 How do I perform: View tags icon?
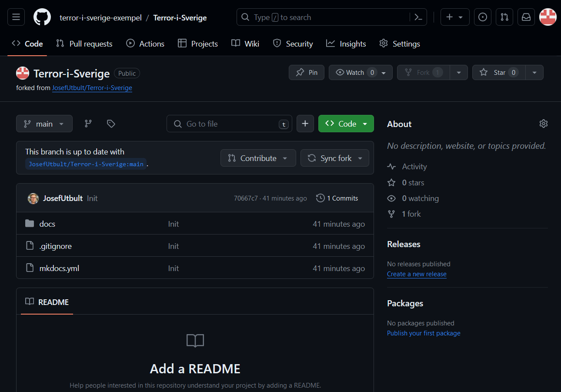pyautogui.click(x=111, y=124)
